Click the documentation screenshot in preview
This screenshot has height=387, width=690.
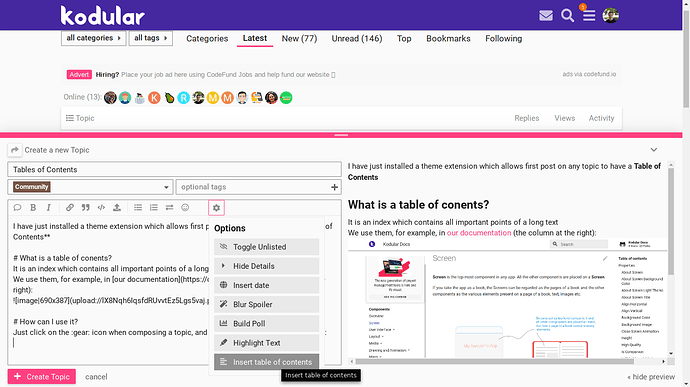pyautogui.click(x=507, y=299)
